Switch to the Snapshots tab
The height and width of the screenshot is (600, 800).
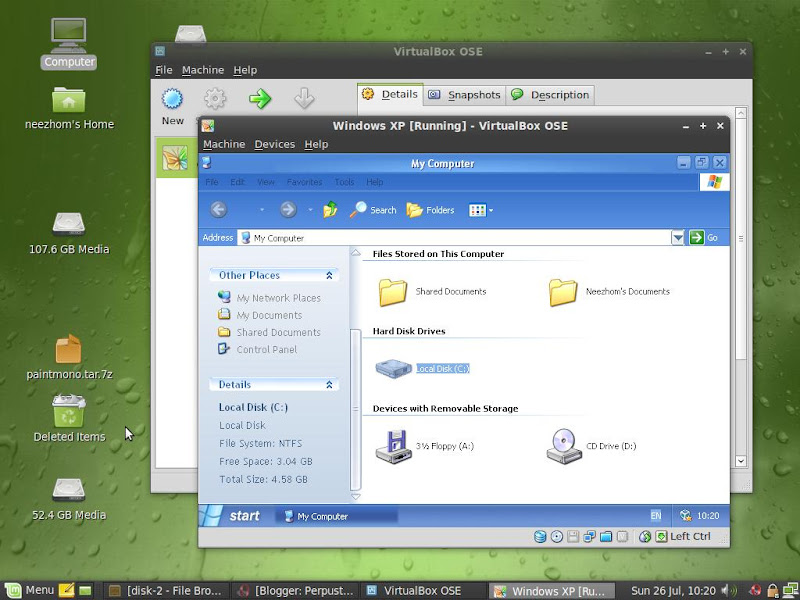click(x=464, y=95)
